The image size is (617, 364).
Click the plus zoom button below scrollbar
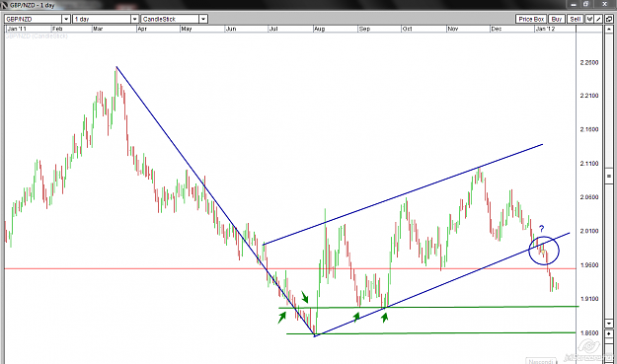click(609, 333)
